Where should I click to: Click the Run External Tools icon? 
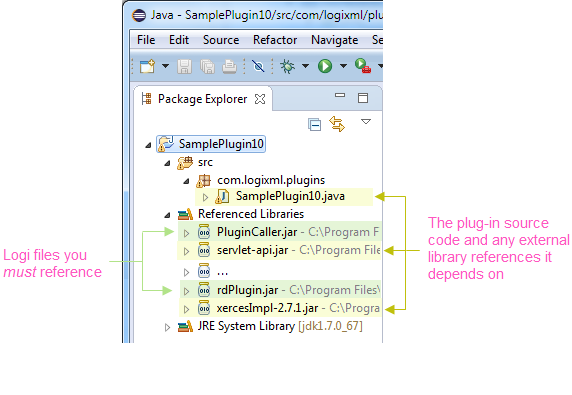tap(363, 66)
